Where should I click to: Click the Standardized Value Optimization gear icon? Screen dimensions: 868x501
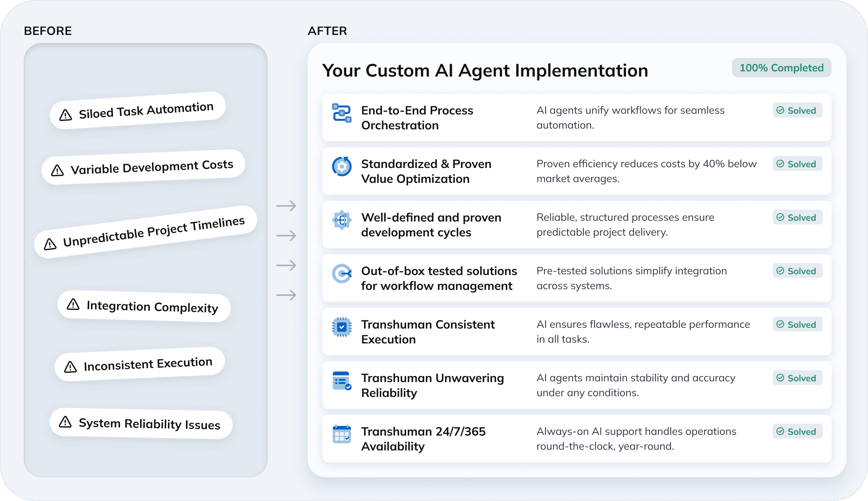(x=341, y=167)
